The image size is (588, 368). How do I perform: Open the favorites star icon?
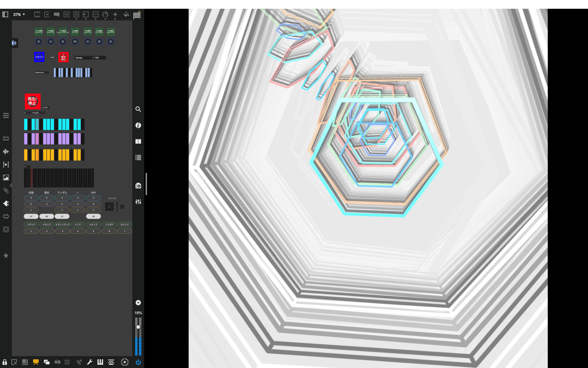click(6, 255)
